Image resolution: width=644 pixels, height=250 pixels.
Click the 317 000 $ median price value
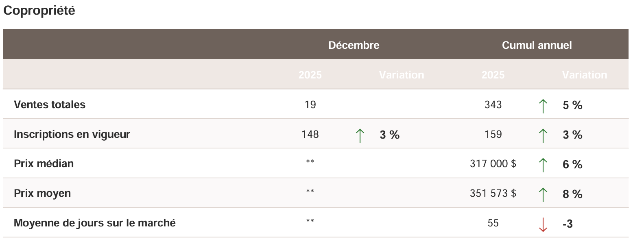(493, 164)
